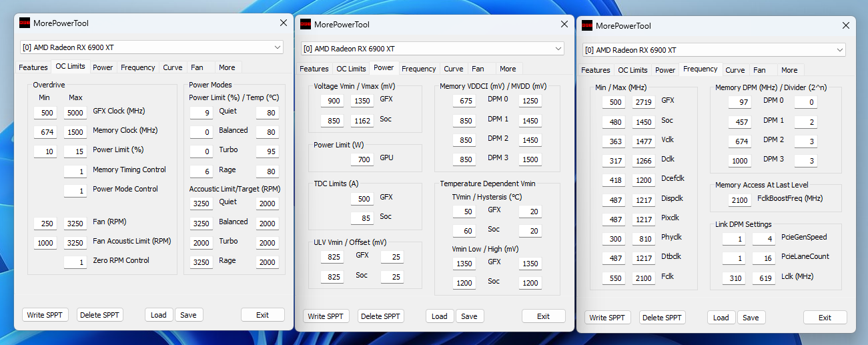Click Memory Clock min field showing 674
The image size is (868, 345).
click(45, 132)
